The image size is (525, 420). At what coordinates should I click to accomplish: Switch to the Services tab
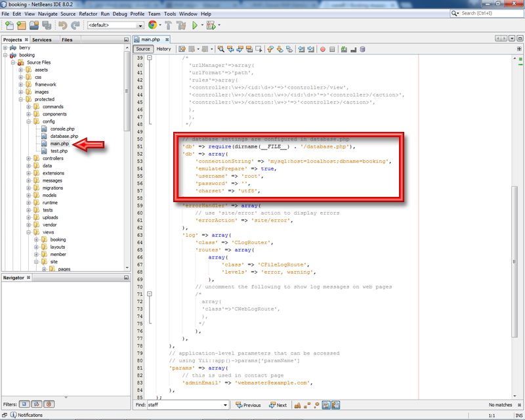click(x=42, y=39)
